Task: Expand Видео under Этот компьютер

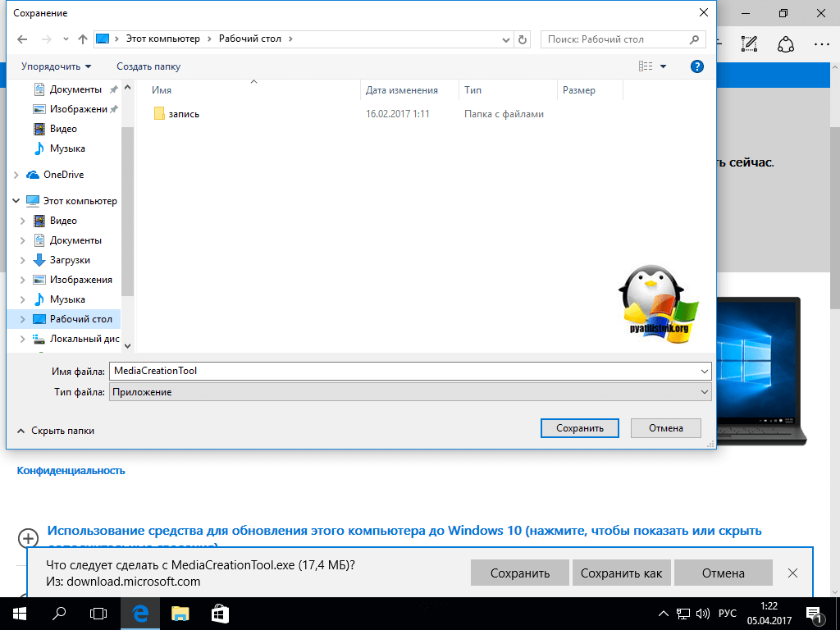Action: pyautogui.click(x=22, y=221)
